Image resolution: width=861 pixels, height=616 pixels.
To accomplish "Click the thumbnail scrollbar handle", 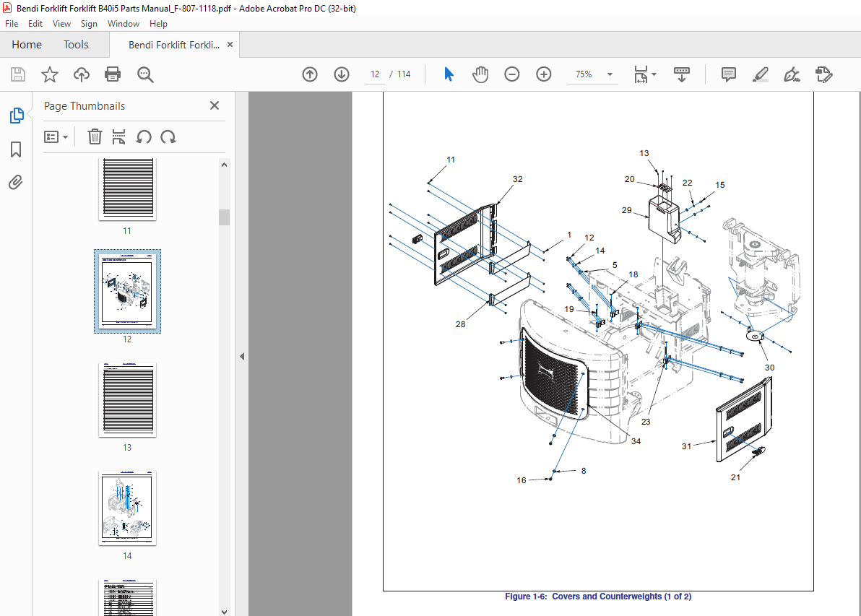I will (224, 217).
